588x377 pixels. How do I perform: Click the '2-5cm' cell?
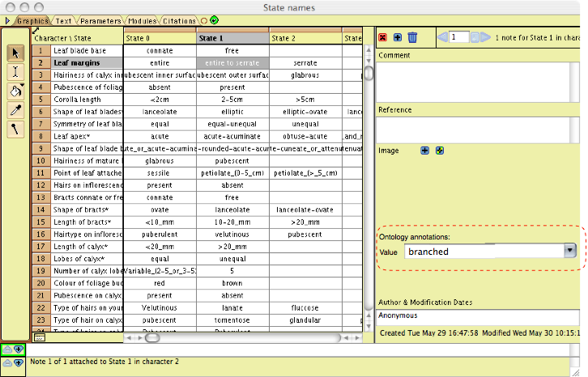(x=232, y=100)
